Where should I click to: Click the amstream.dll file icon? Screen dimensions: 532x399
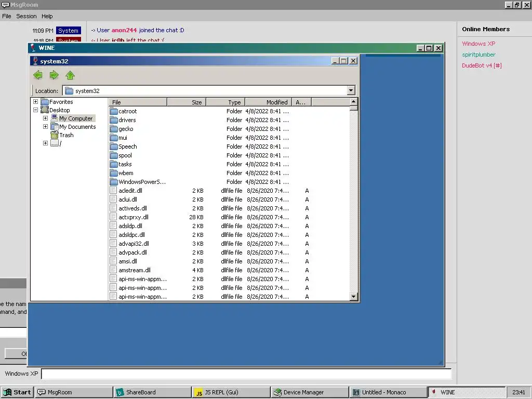point(113,270)
